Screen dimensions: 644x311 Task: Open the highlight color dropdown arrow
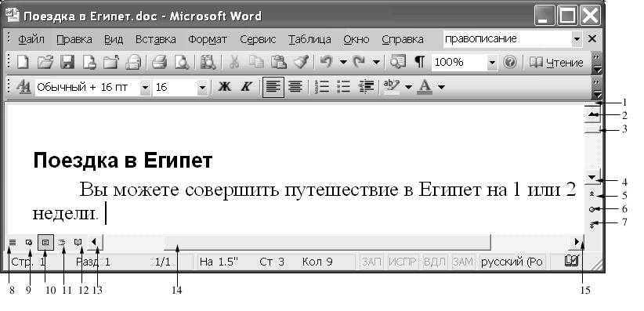point(408,87)
